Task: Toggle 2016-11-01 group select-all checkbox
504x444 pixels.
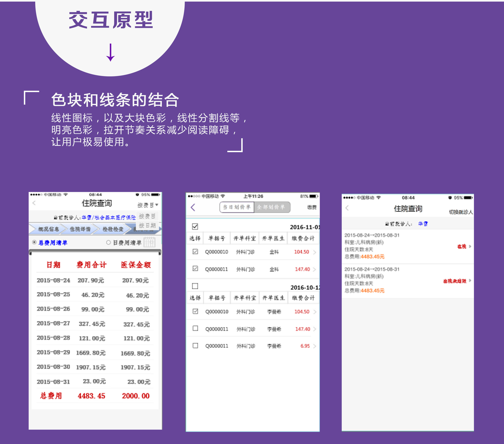Action: [195, 226]
